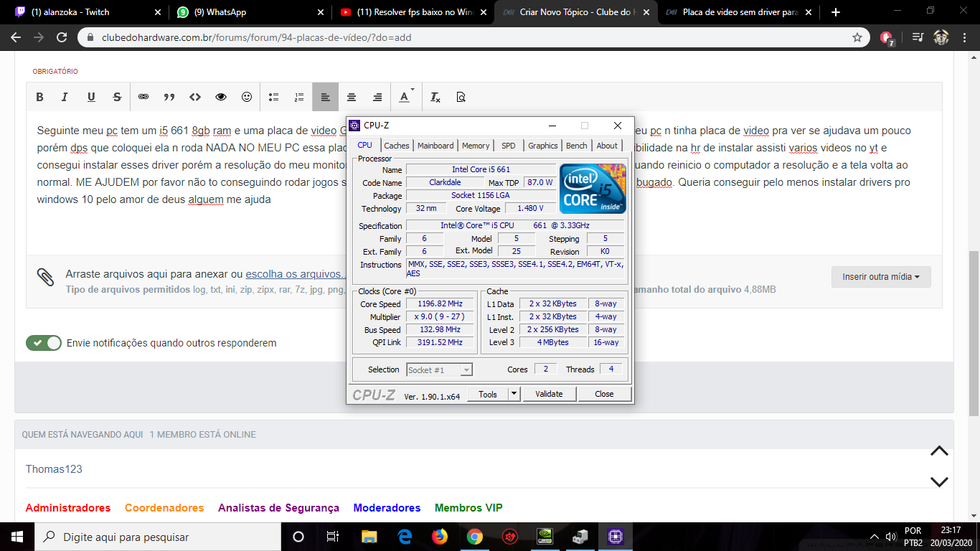The image size is (980, 551).
Task: Open the emoji picker
Action: click(x=247, y=97)
